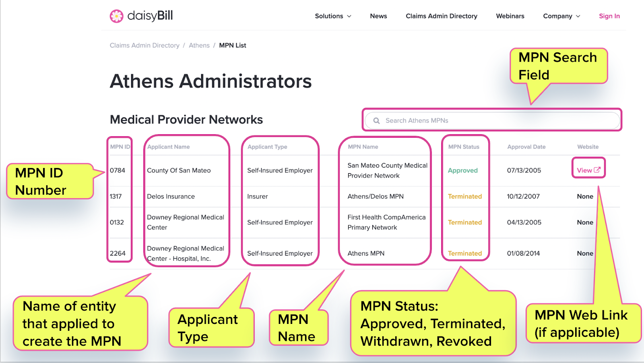
Task: Select MPN ID 0132 cell
Action: pyautogui.click(x=117, y=222)
